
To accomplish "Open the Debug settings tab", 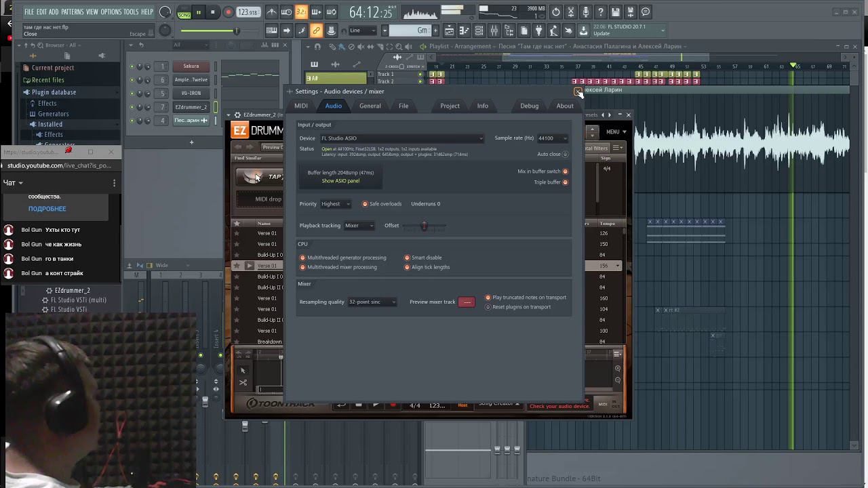I will (x=529, y=106).
